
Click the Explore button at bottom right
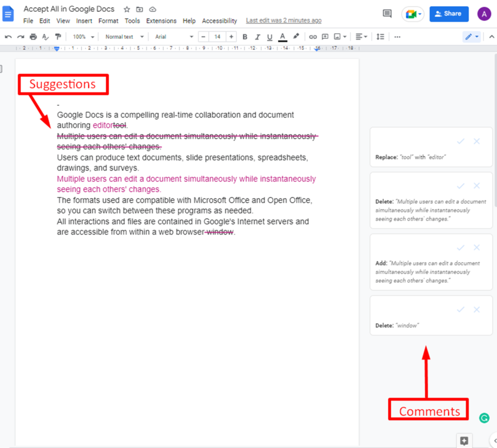tap(464, 441)
